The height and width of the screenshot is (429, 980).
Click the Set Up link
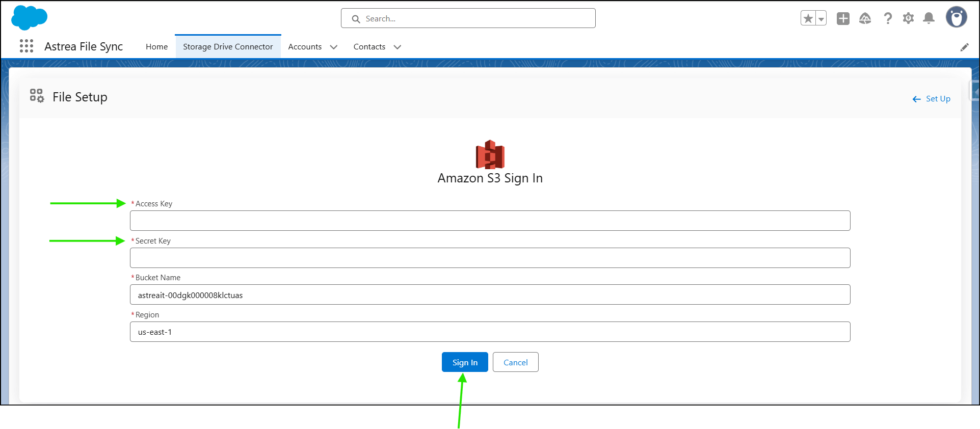click(938, 99)
